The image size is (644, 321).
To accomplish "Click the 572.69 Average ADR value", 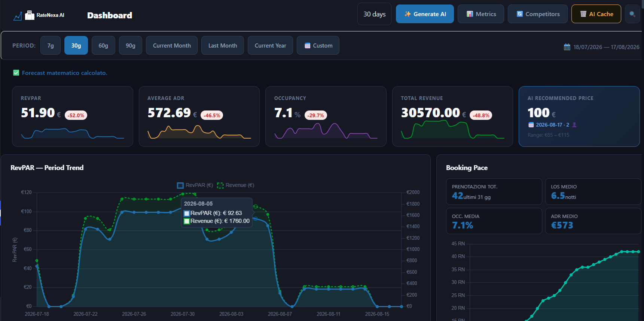I will point(169,113).
